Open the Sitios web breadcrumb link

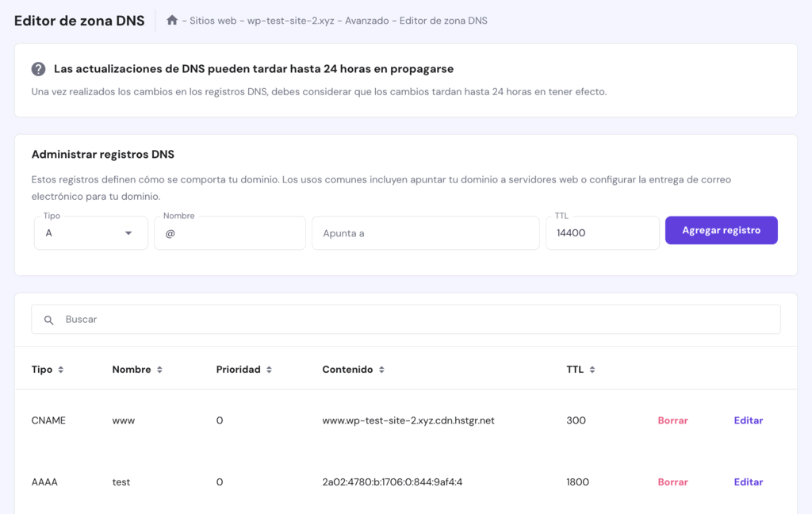pyautogui.click(x=213, y=21)
